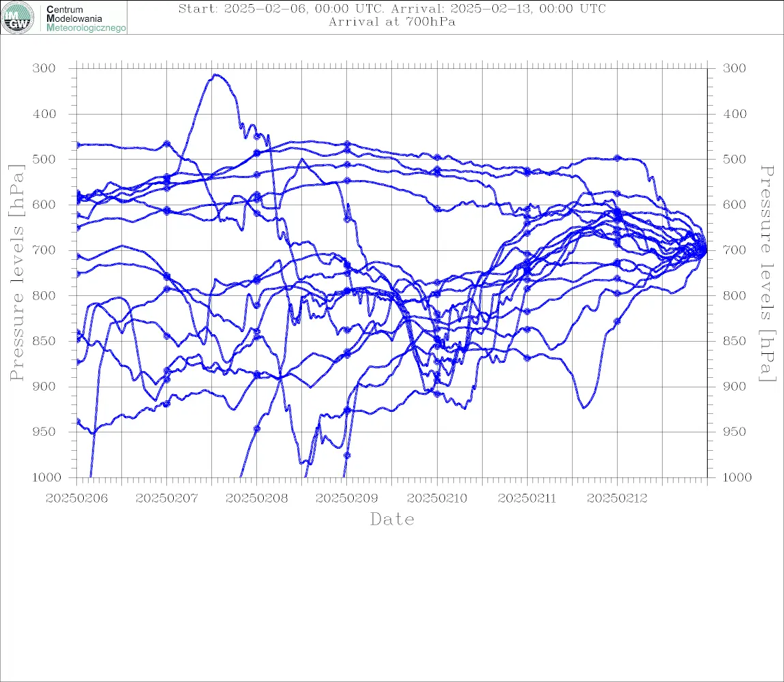Click the Centrum Modelowania Meteorologicznego logo text
This screenshot has width=784, height=682.
[85, 18]
